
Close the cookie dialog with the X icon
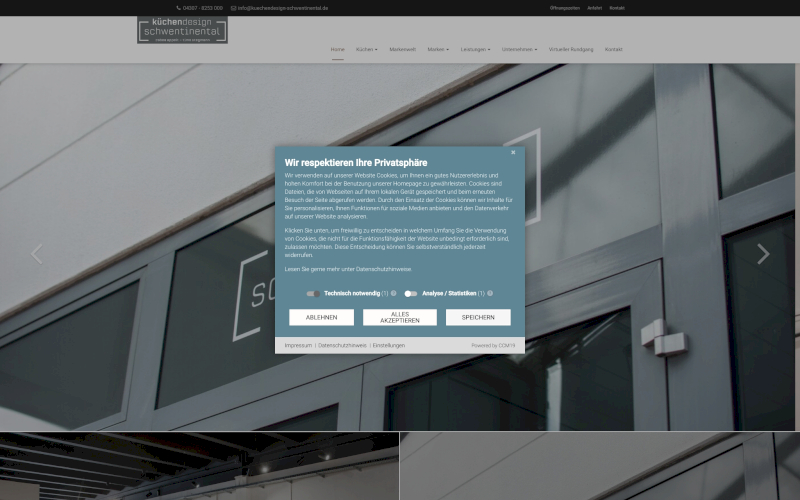tap(513, 153)
